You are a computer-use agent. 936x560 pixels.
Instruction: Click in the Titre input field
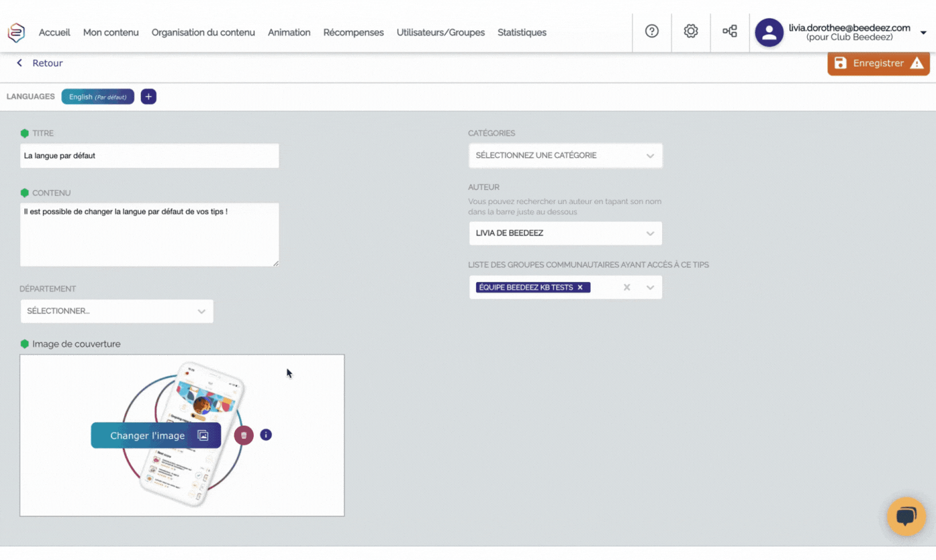click(149, 156)
